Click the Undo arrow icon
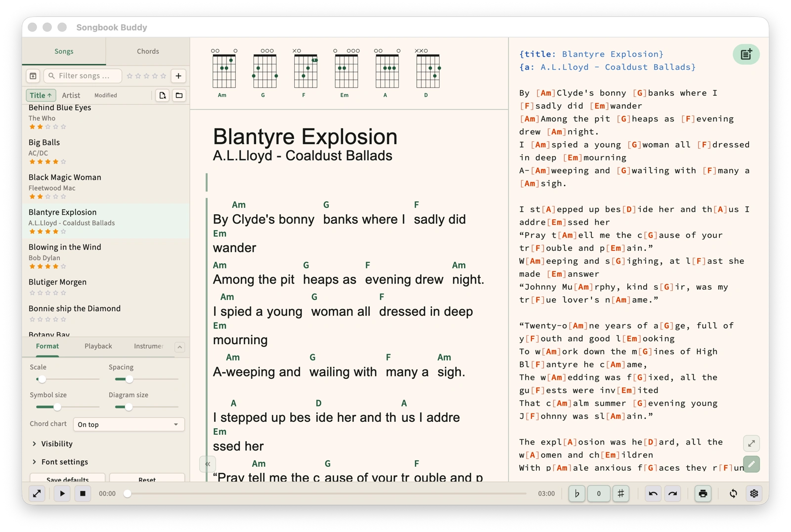This screenshot has width=791, height=532. [653, 493]
